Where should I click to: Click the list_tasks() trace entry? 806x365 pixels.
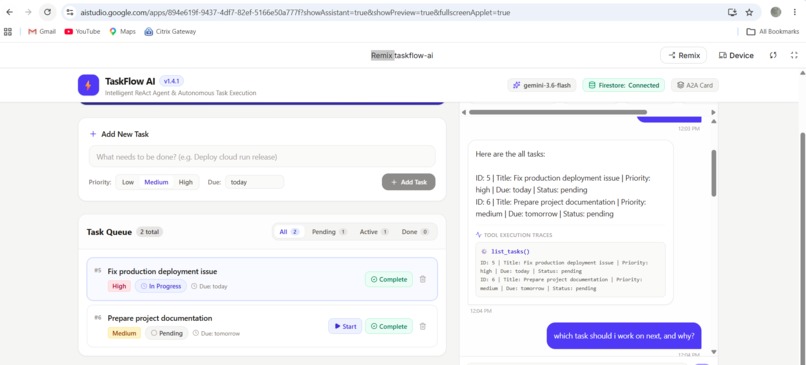click(x=506, y=251)
